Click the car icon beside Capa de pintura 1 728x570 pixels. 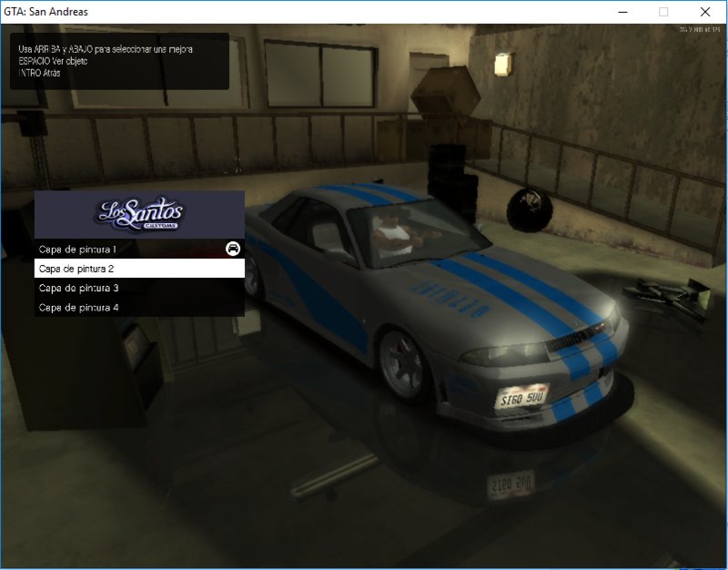coord(233,249)
